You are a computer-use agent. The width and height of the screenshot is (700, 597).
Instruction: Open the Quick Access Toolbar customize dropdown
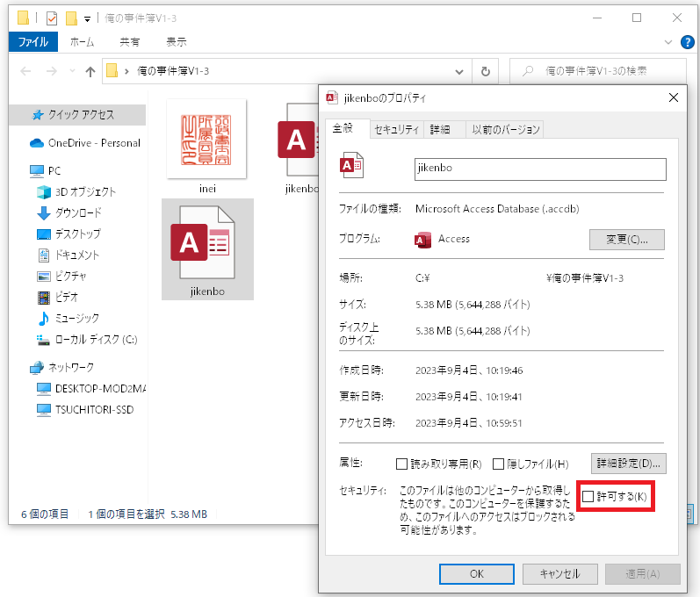point(87,18)
